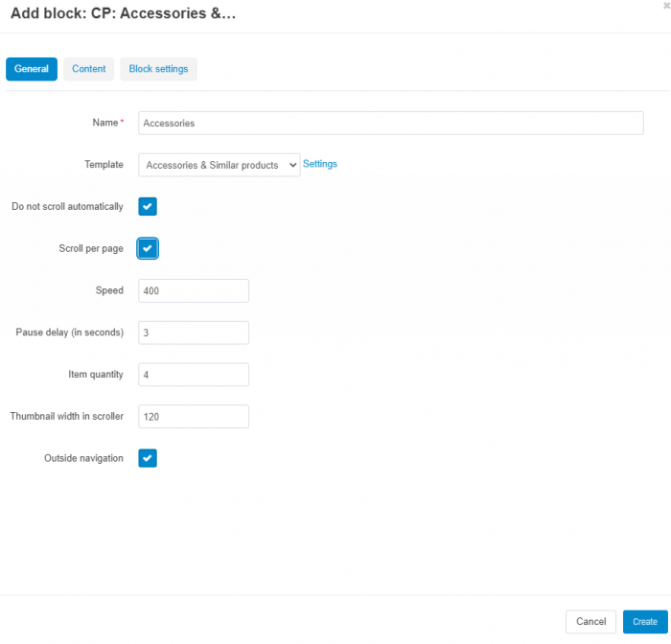Click the Create button

pos(645,622)
